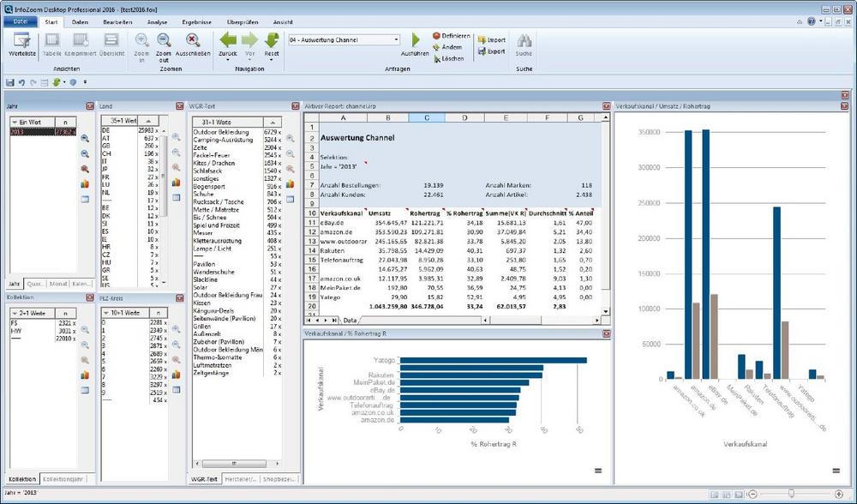Switch to the Bearbeiten ribbon tab
Image resolution: width=857 pixels, height=504 pixels.
[117, 22]
